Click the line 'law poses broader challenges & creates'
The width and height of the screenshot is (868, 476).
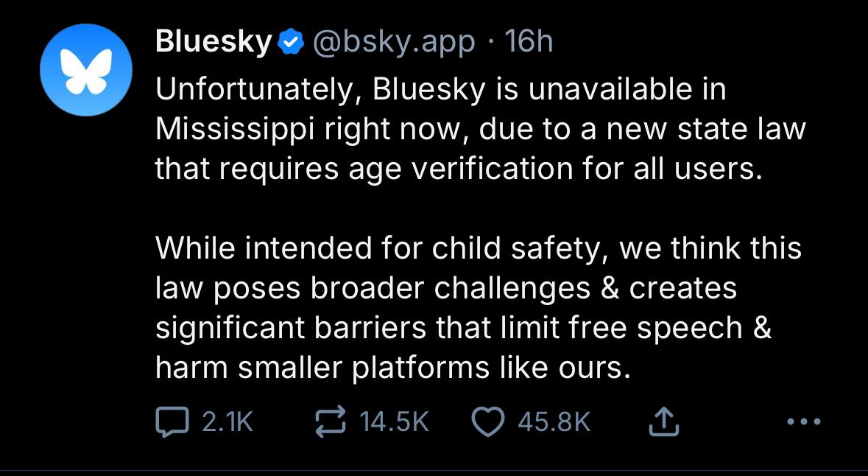[x=446, y=288]
